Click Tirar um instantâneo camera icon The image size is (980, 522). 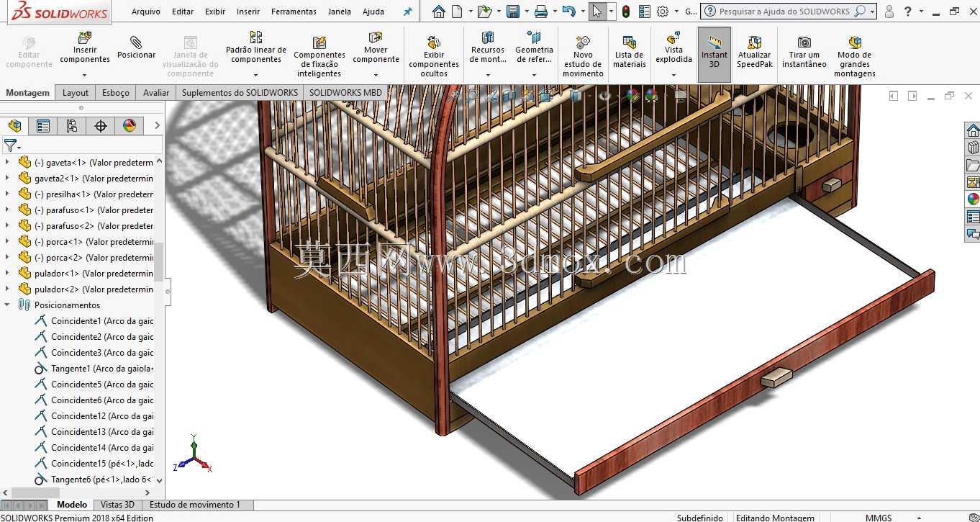tap(804, 42)
